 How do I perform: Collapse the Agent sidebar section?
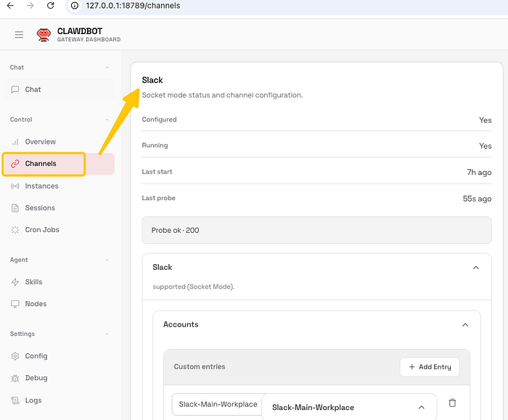107,260
